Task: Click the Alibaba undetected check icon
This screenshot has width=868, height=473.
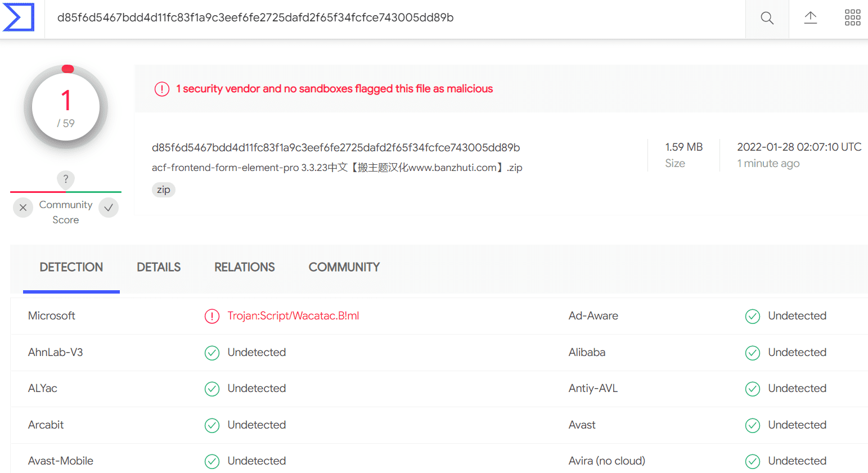Action: (753, 353)
